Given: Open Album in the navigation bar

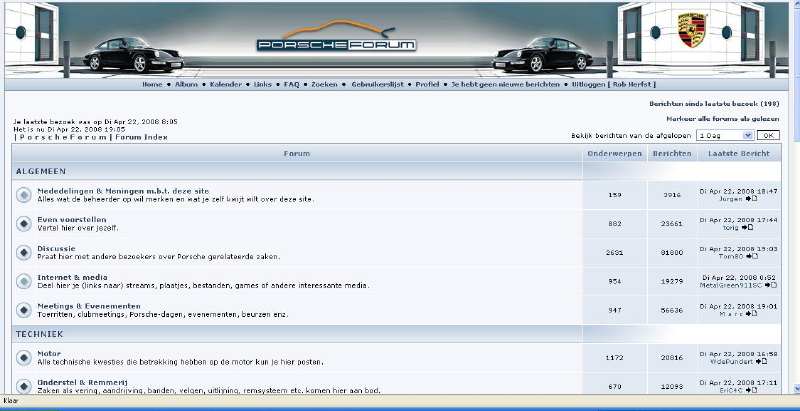Looking at the screenshot, I should click(186, 85).
